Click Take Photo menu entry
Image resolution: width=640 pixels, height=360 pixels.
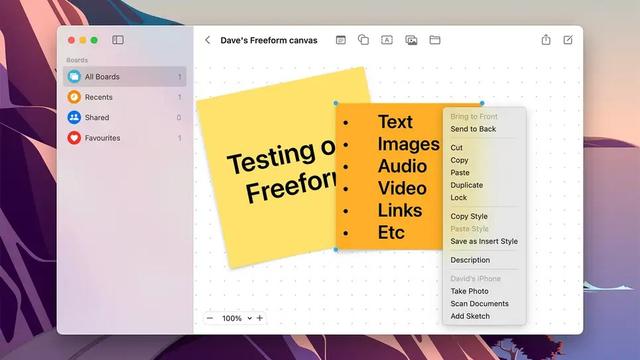coord(469,291)
